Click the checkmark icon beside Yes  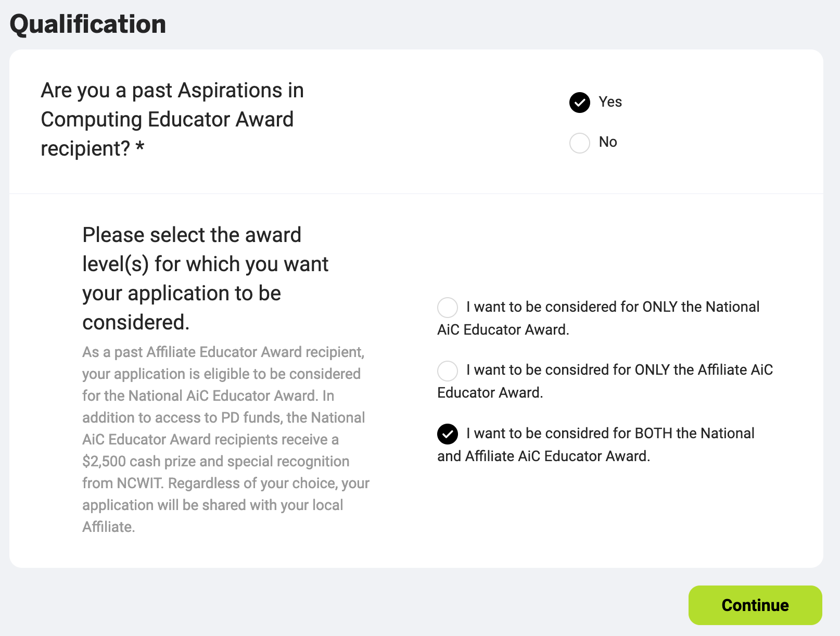click(580, 102)
